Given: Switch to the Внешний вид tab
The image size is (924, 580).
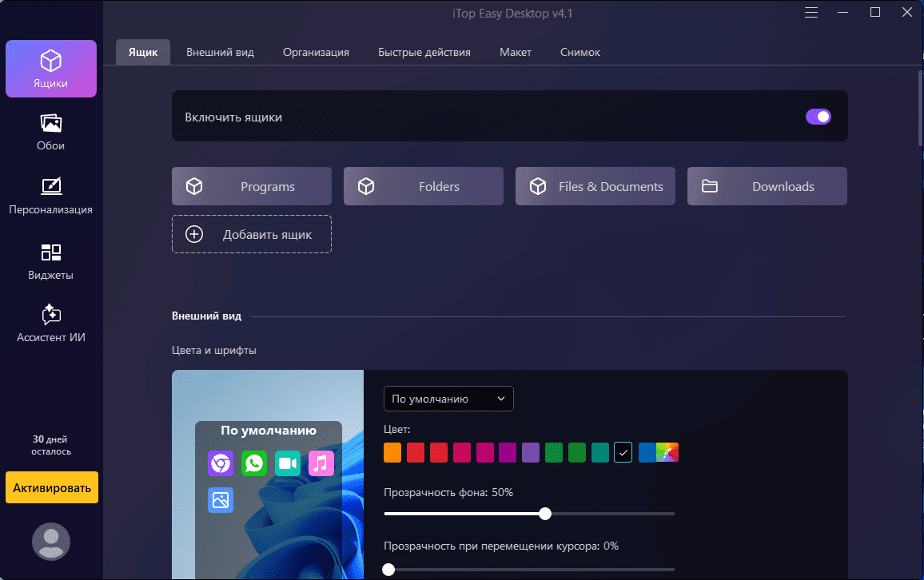Looking at the screenshot, I should (221, 53).
